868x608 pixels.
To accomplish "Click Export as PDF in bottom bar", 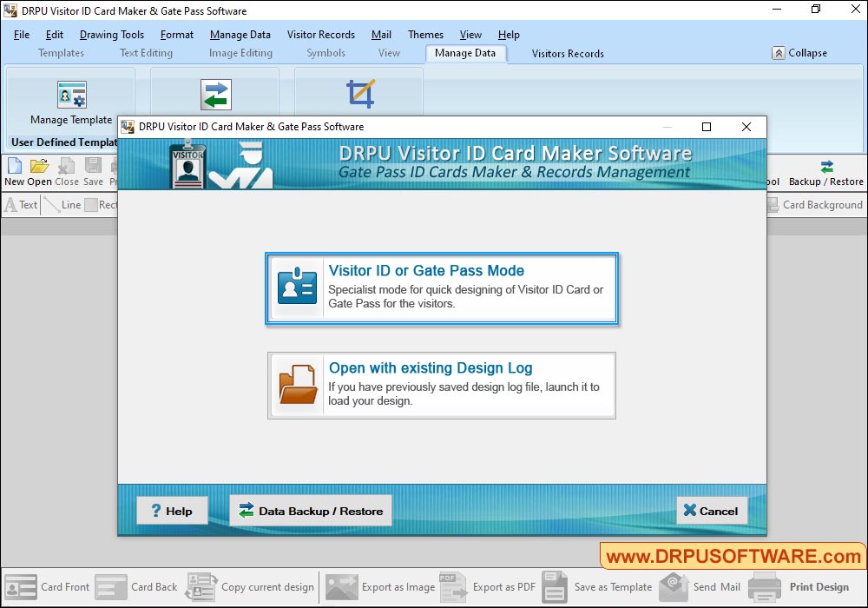I will coord(453,587).
